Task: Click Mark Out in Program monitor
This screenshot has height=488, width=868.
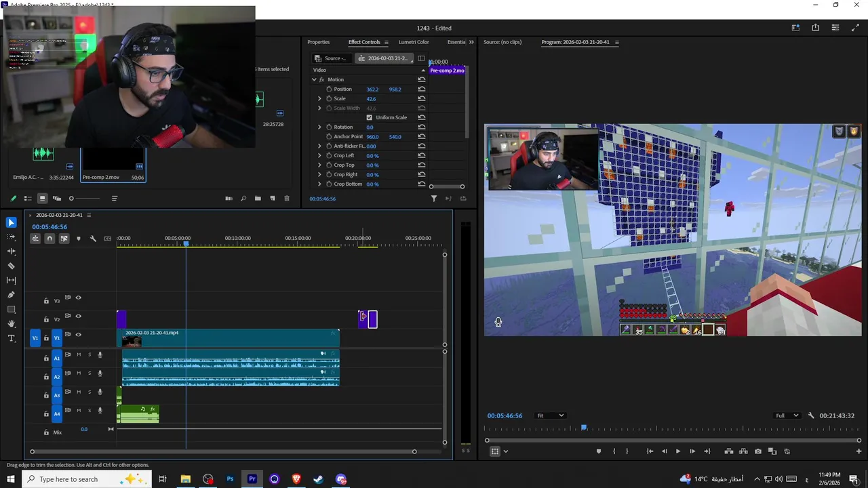Action: coord(627,451)
